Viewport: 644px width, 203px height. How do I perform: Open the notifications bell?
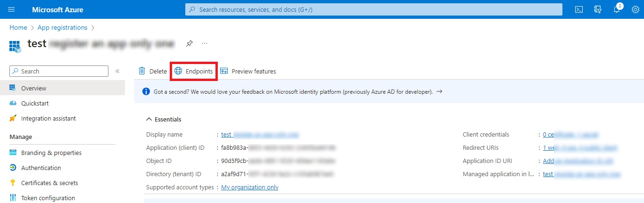pyautogui.click(x=617, y=9)
